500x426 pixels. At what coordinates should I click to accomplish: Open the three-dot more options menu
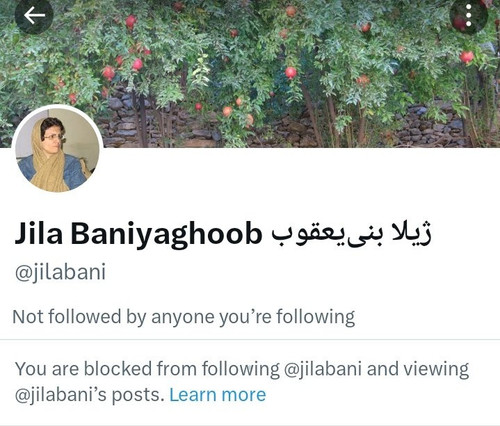tap(469, 15)
